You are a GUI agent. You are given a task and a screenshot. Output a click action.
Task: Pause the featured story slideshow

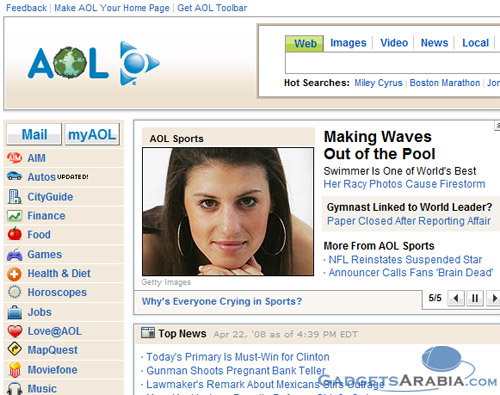click(x=475, y=298)
